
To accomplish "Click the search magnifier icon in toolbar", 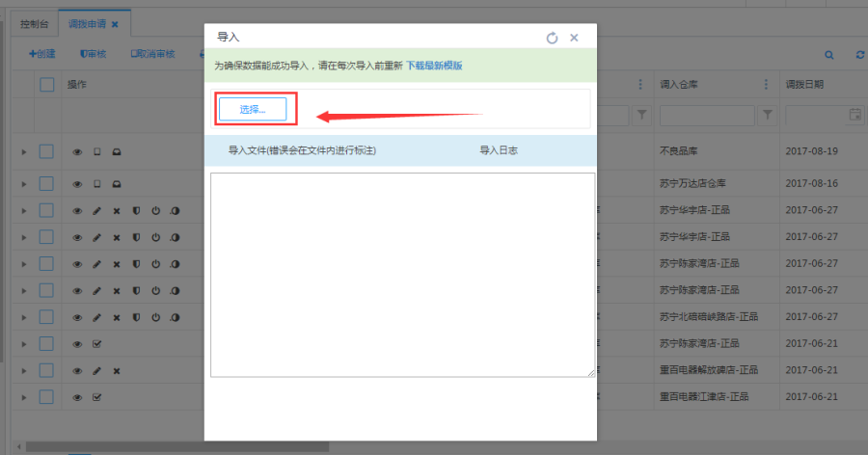I will point(828,55).
